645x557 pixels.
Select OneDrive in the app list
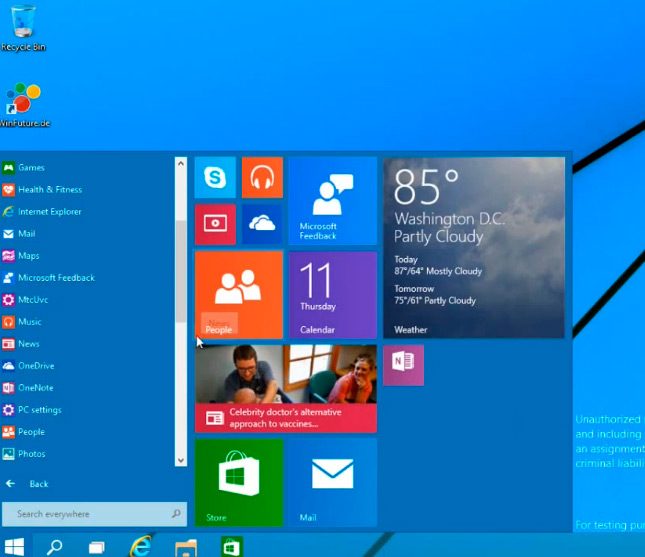tap(87, 366)
